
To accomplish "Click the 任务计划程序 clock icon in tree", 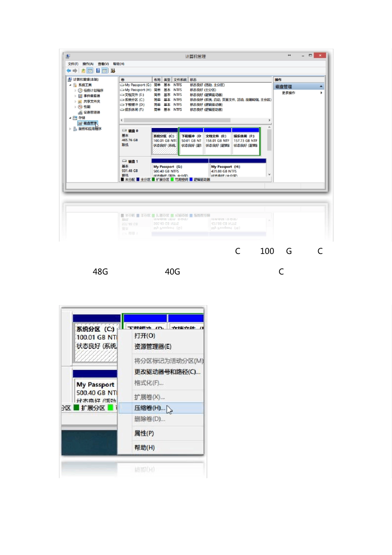I will click(x=80, y=90).
